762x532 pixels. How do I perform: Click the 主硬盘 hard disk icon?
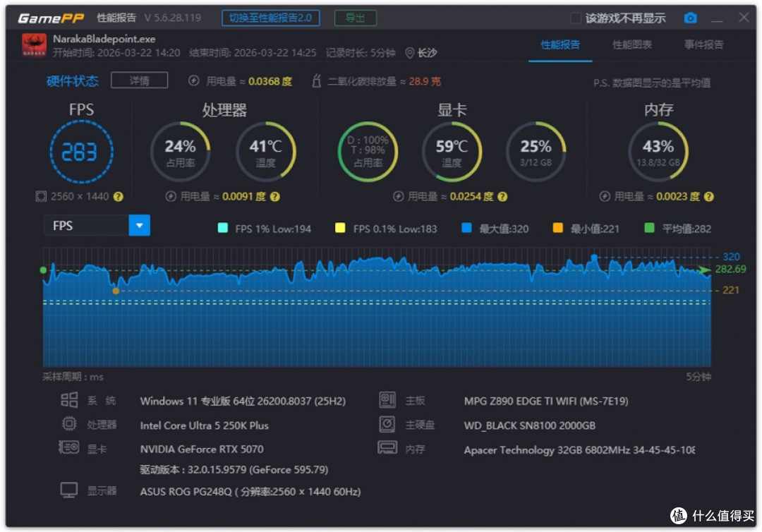387,424
